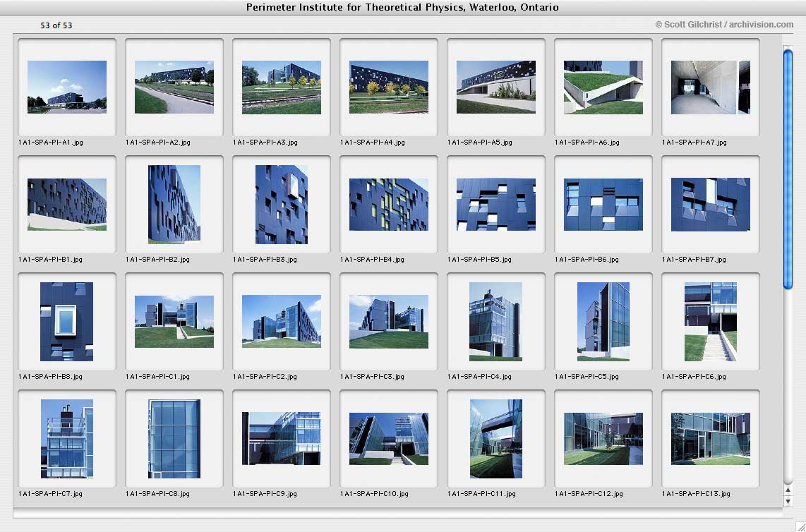Screen dimensions: 806x532
Task: Click thumbnail 1A1-SPA-PI-C12.jpg
Action: point(603,438)
